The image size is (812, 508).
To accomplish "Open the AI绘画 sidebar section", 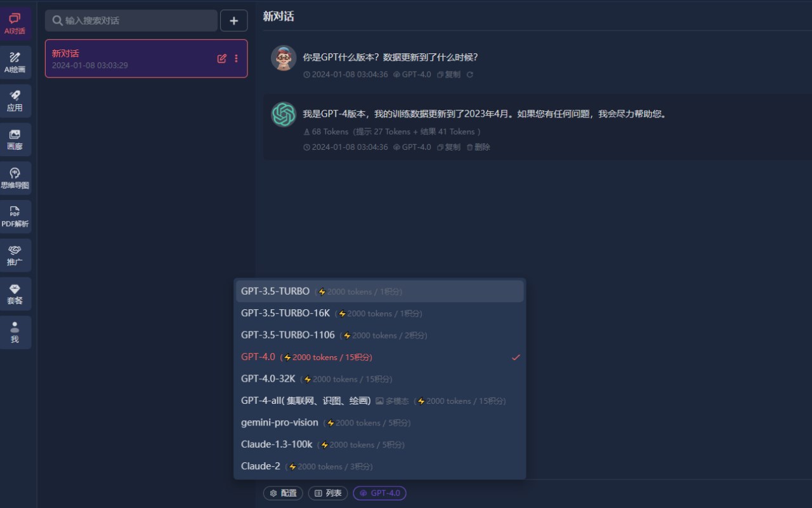I will tap(15, 62).
